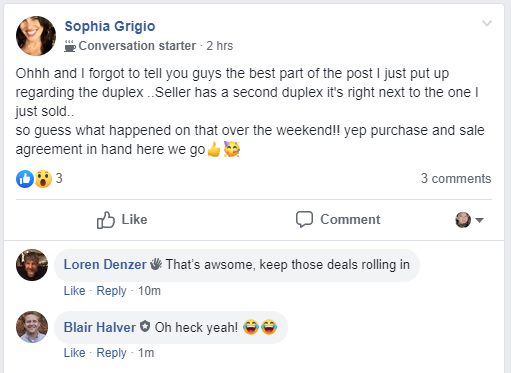This screenshot has width=511, height=373.
Task: Open the post options chevron menu
Action: click(487, 23)
